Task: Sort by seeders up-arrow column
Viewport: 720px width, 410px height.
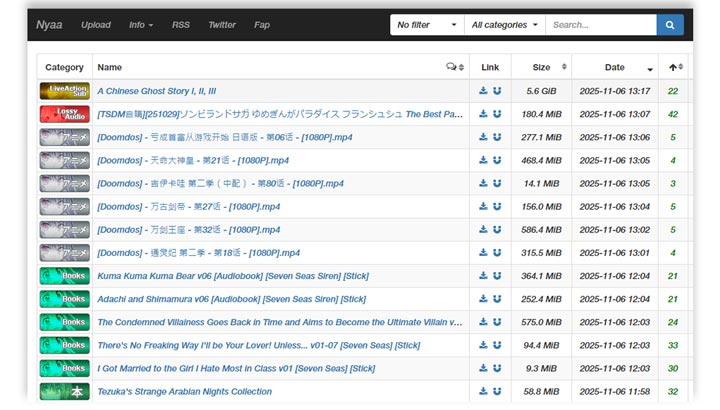Action: (x=675, y=67)
